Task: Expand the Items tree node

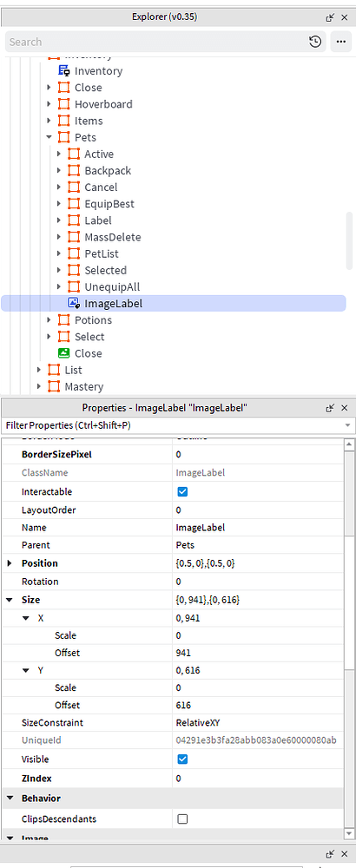Action: pos(49,121)
